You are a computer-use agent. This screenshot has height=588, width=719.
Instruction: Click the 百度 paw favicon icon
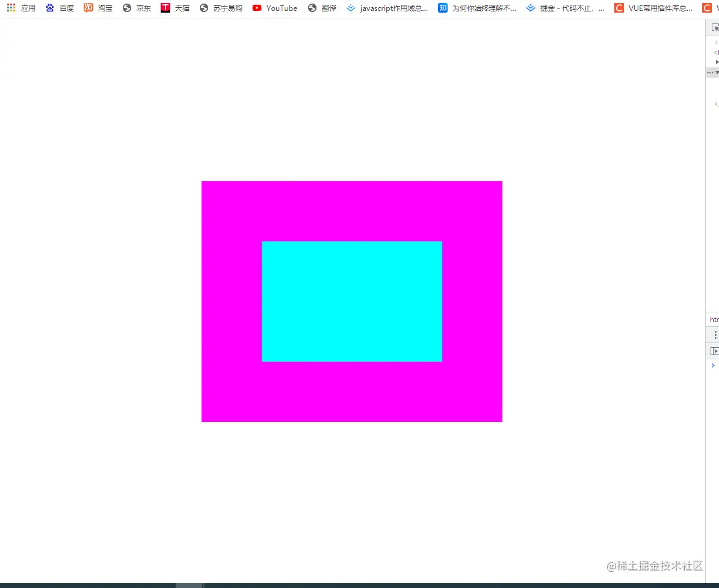pos(49,8)
